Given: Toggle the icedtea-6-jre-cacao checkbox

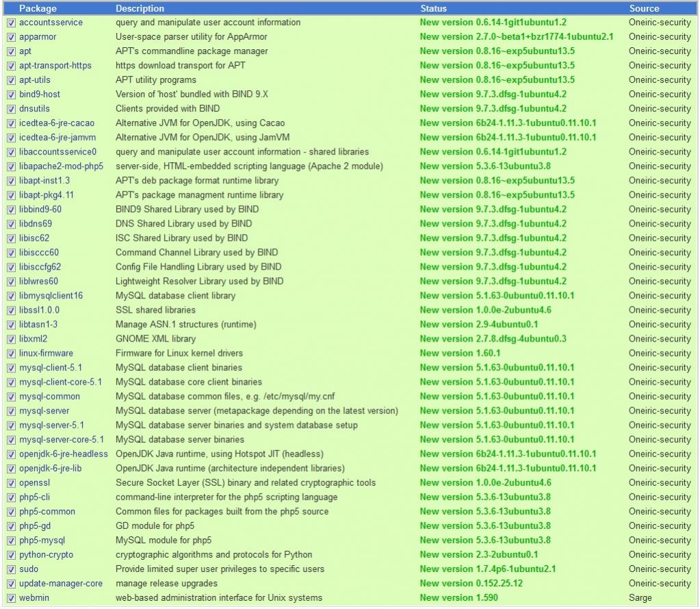Looking at the screenshot, I should pos(11,124).
